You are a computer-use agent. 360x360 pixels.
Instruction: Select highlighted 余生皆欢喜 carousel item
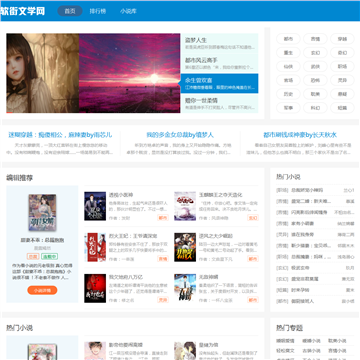(x=219, y=83)
